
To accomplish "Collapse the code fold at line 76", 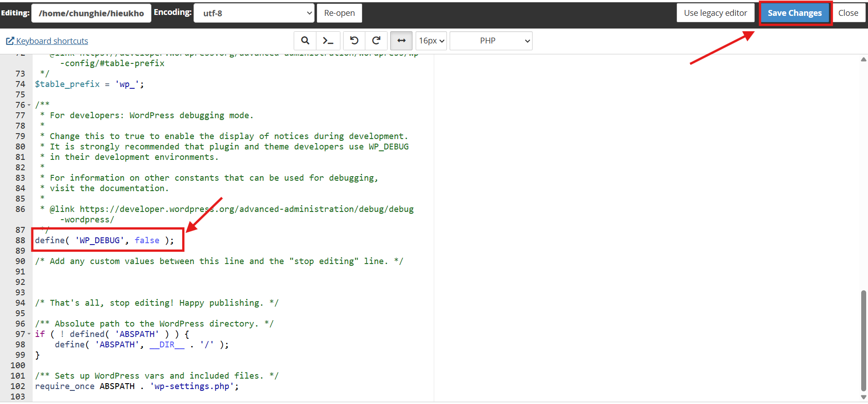I will (29, 105).
